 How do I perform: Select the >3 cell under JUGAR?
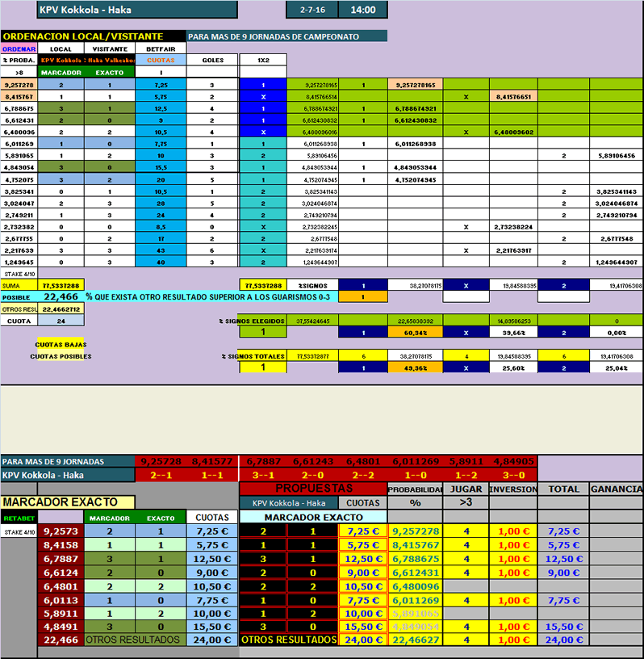(466, 502)
